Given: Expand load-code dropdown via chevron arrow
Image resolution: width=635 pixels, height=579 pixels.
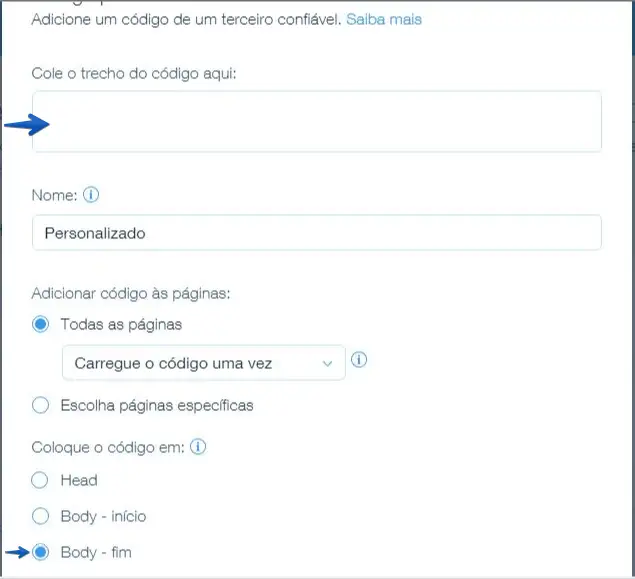Looking at the screenshot, I should (327, 364).
